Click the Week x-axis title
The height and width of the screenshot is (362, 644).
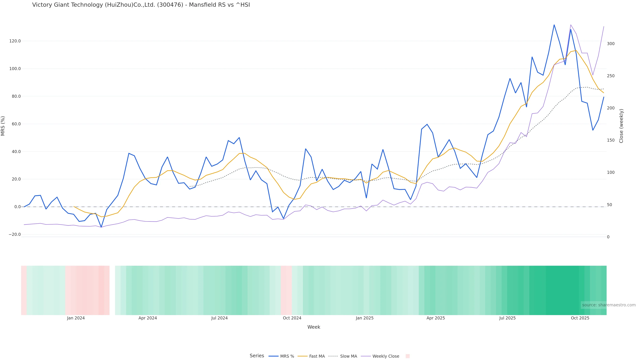314,327
